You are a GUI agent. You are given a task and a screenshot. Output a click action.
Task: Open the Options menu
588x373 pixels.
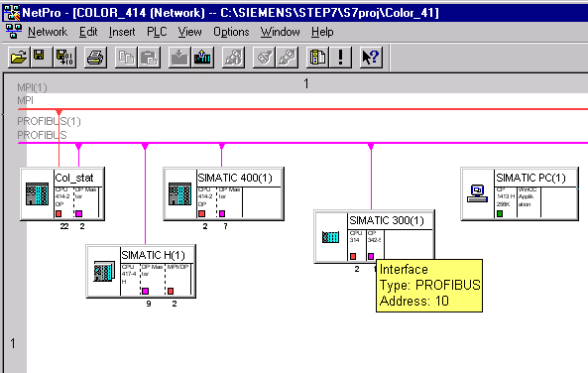(231, 32)
